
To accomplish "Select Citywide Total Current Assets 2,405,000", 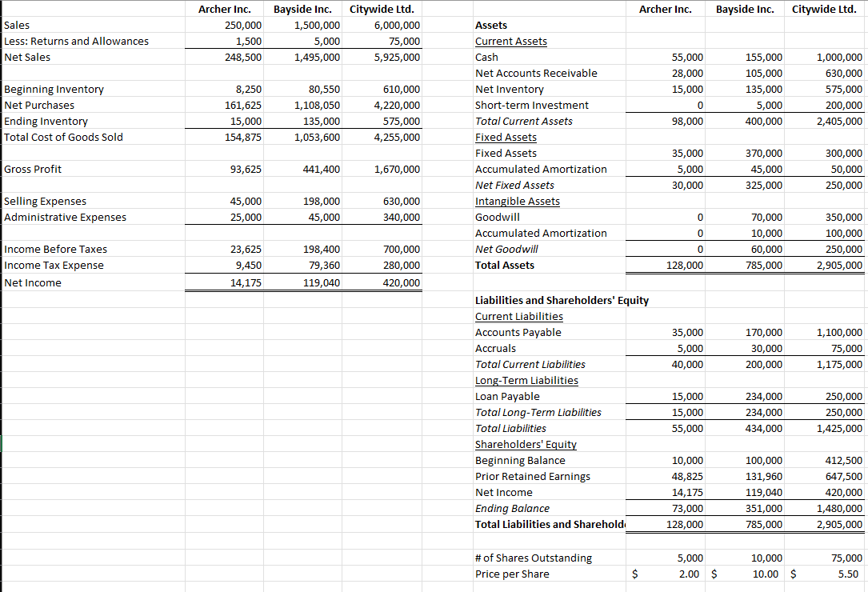I will (839, 122).
